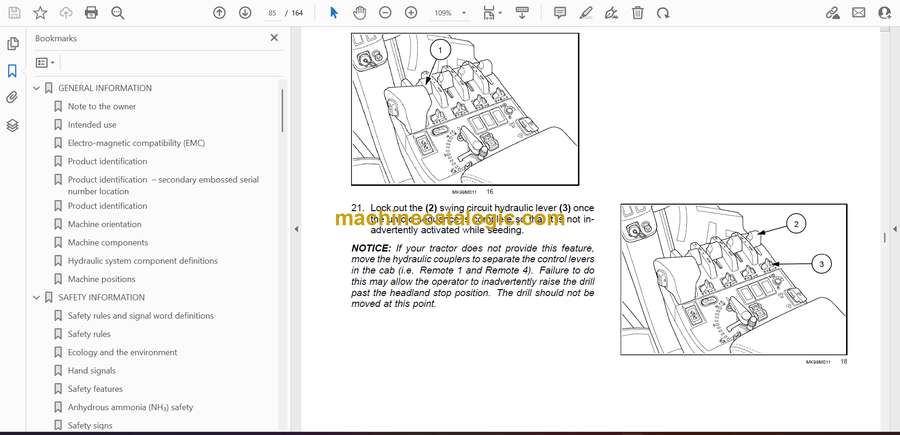This screenshot has height=435, width=900.
Task: Switch to the Bookmarks panel icon
Action: [13, 71]
